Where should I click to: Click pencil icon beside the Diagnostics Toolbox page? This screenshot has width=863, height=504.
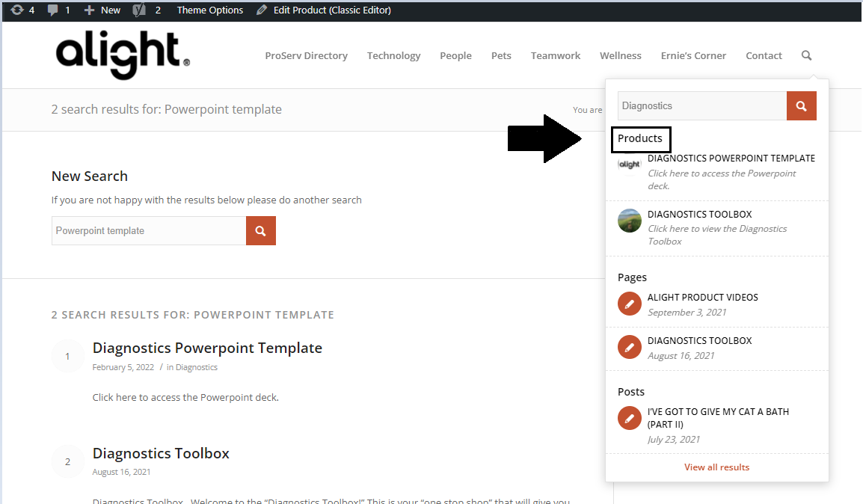[x=630, y=347]
